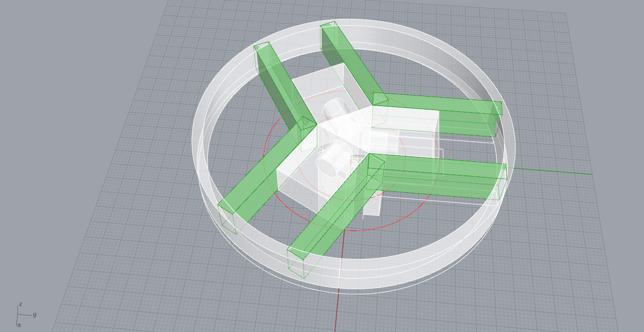Image resolution: width=644 pixels, height=332 pixels.
Task: Click the green y-axis line on grid
Action: click(x=554, y=171)
